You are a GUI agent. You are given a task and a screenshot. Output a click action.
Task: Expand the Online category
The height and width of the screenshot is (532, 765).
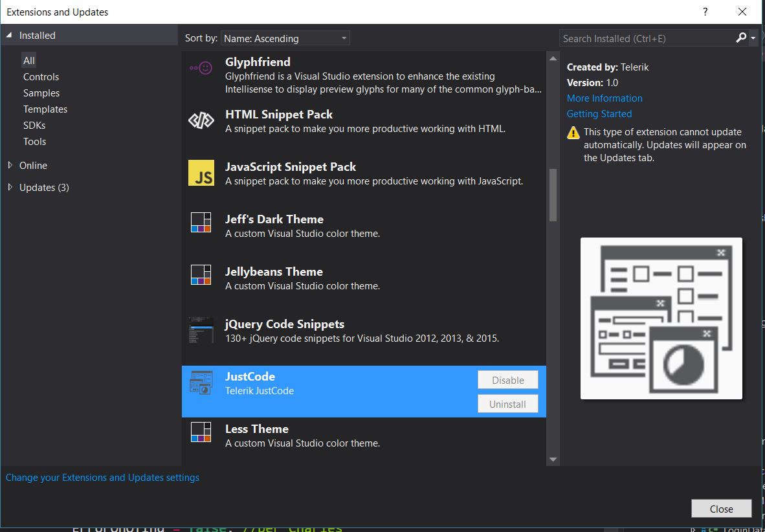[x=10, y=165]
